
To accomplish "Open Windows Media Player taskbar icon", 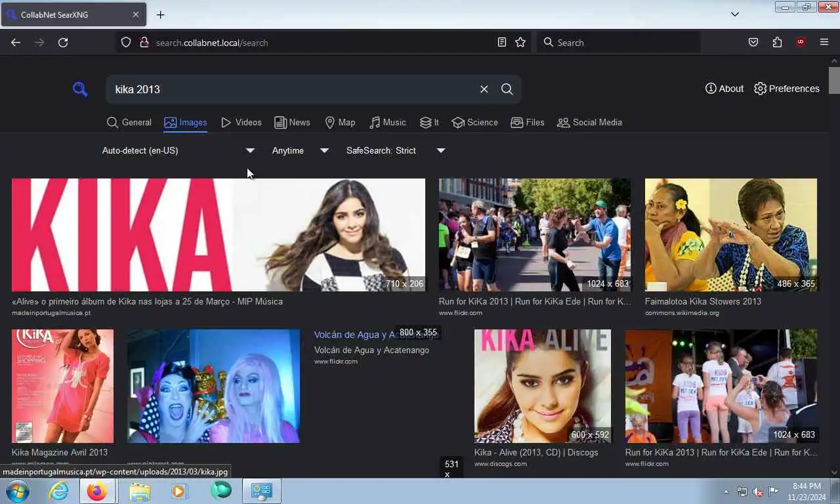I will 178,491.
